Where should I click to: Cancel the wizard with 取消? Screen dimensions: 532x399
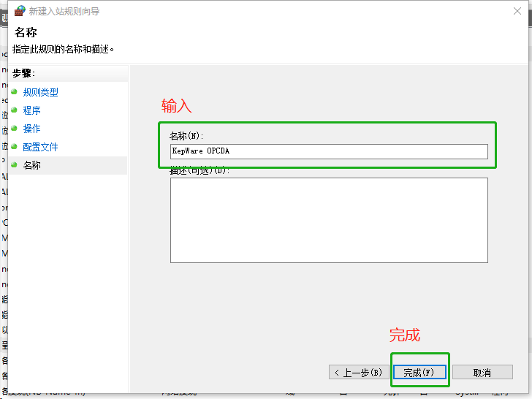tap(482, 372)
